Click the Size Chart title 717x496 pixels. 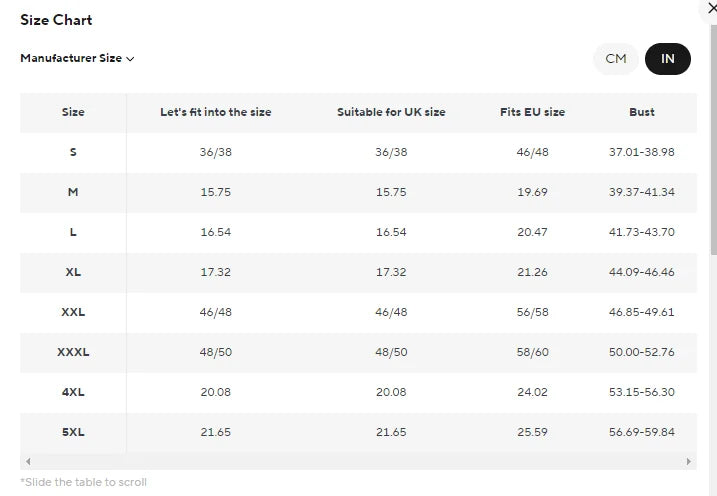coord(56,20)
